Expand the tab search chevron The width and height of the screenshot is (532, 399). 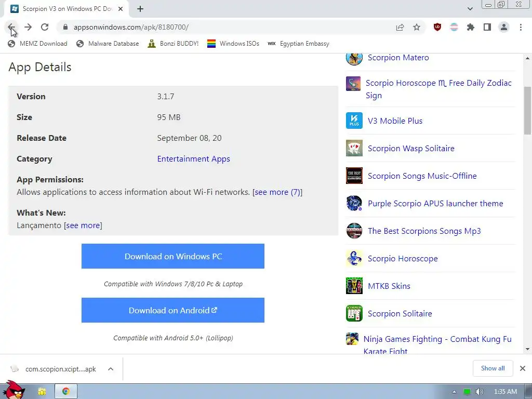[470, 9]
